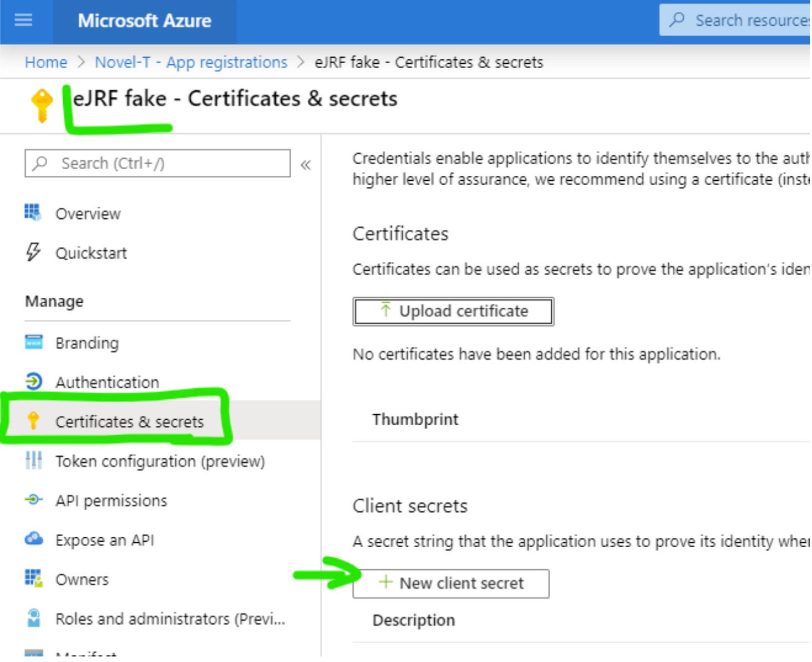Screen dimensions: 812x662
Task: Click the Manage section label
Action: 54,302
